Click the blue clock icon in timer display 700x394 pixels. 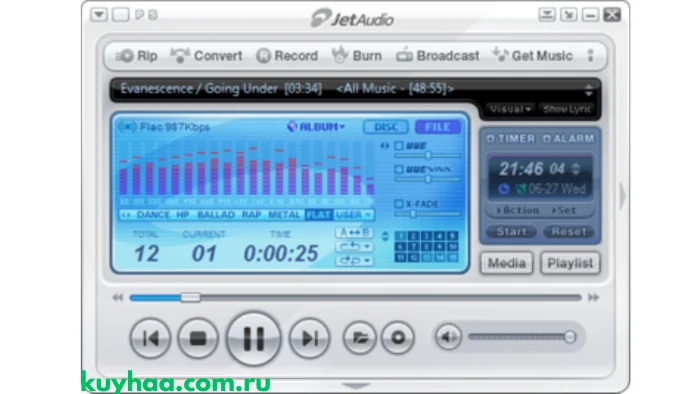pyautogui.click(x=504, y=189)
